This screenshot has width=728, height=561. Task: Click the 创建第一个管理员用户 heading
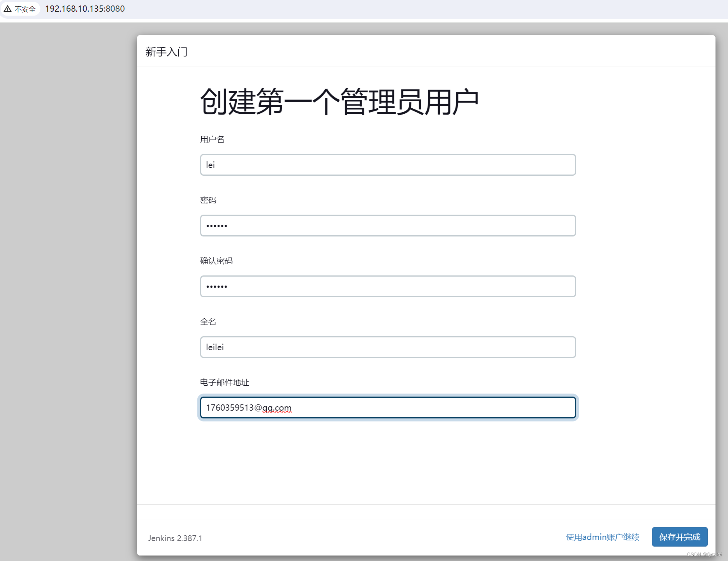tap(339, 102)
